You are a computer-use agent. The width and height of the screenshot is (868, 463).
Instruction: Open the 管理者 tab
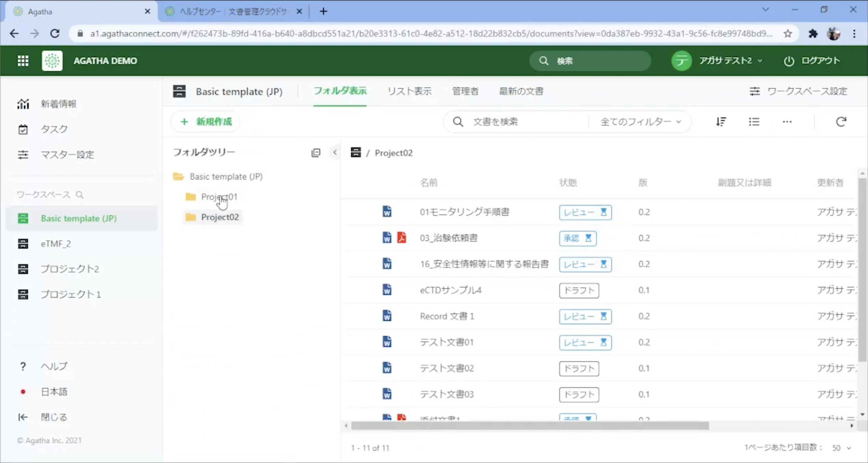click(x=465, y=91)
